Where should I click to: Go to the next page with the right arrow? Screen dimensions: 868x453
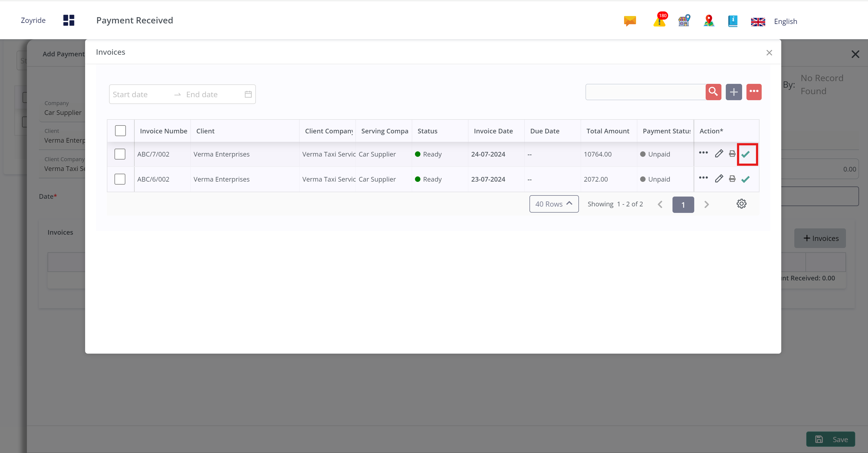coord(706,205)
